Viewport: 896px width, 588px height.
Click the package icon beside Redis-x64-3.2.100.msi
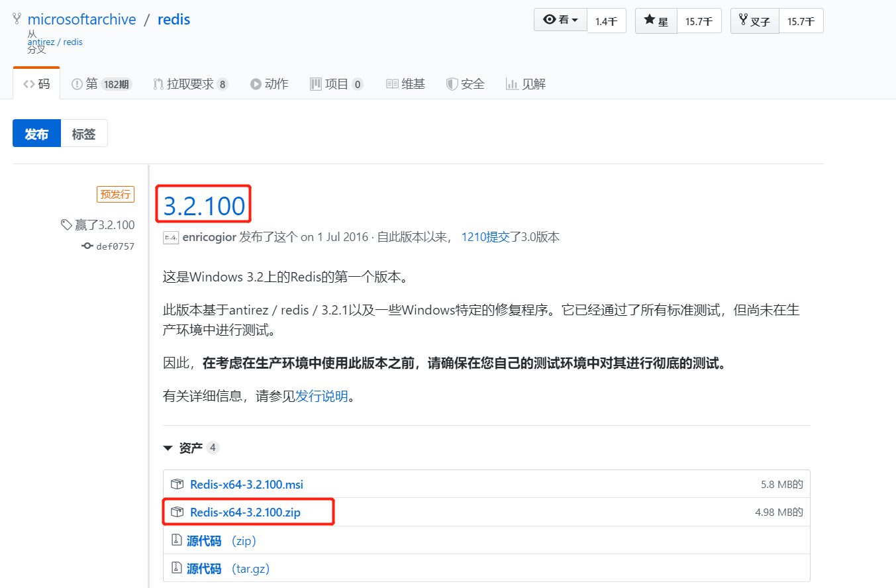[177, 483]
